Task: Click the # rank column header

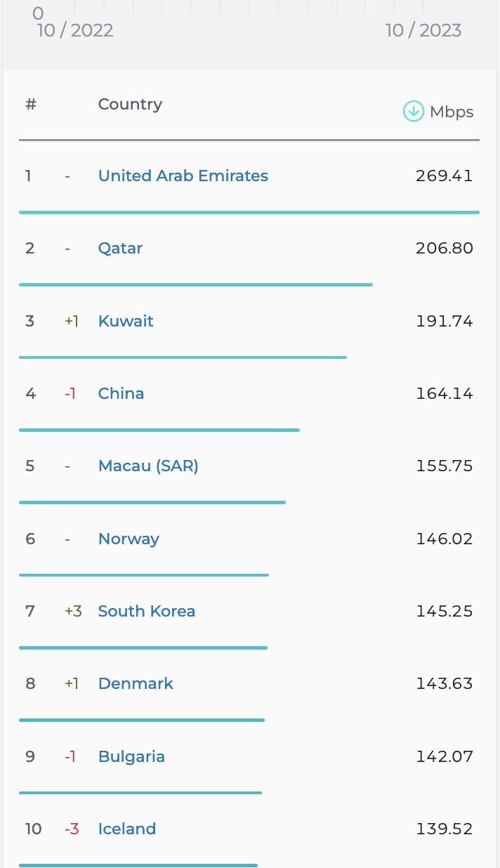Action: [x=30, y=103]
